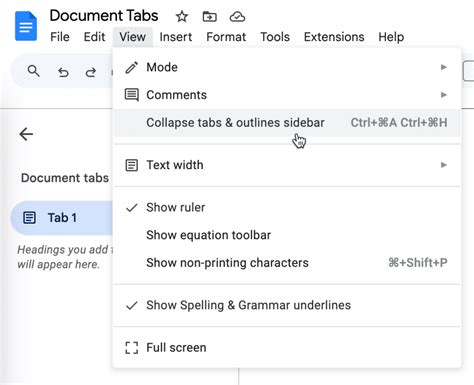The width and height of the screenshot is (474, 385).
Task: Expand the Mode submenu arrow
Action: point(444,67)
